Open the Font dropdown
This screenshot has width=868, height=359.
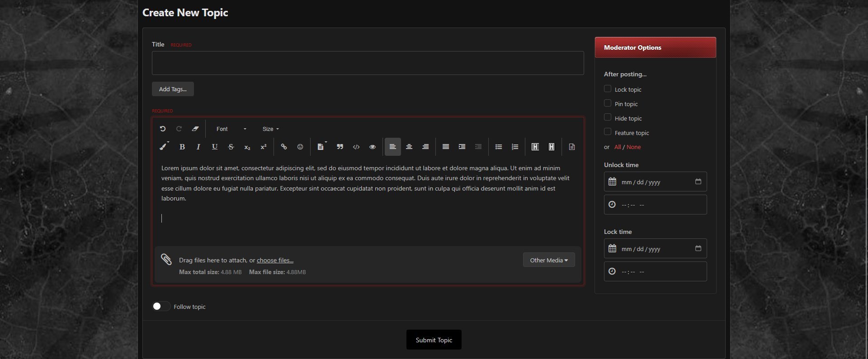pos(231,129)
